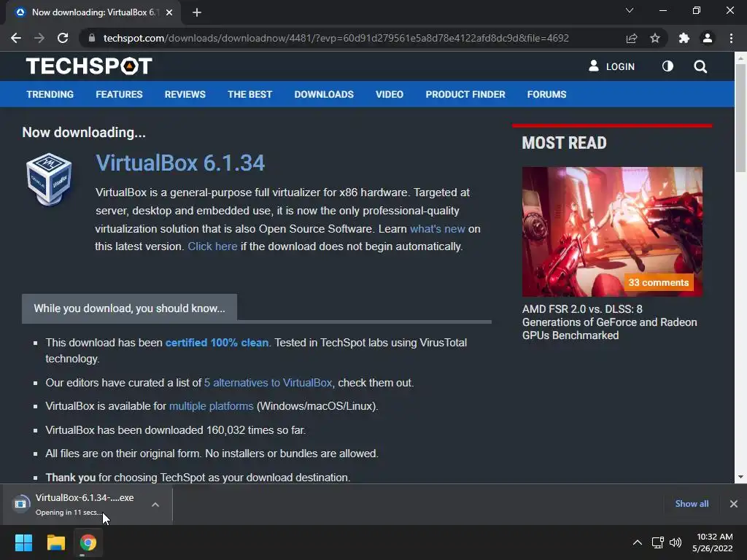
Task: Close the downloads bar
Action: pos(734,503)
